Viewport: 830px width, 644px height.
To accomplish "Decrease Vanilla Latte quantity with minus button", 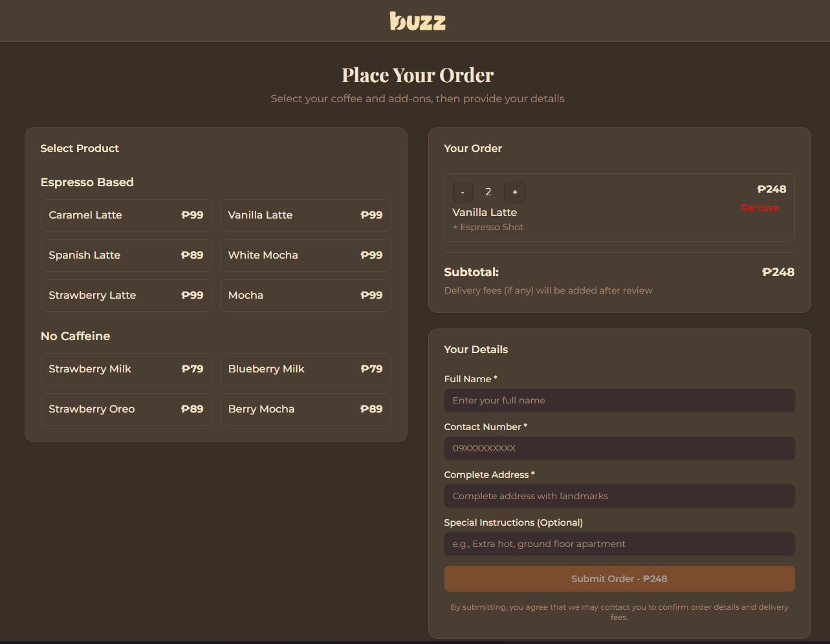I will pos(463,191).
